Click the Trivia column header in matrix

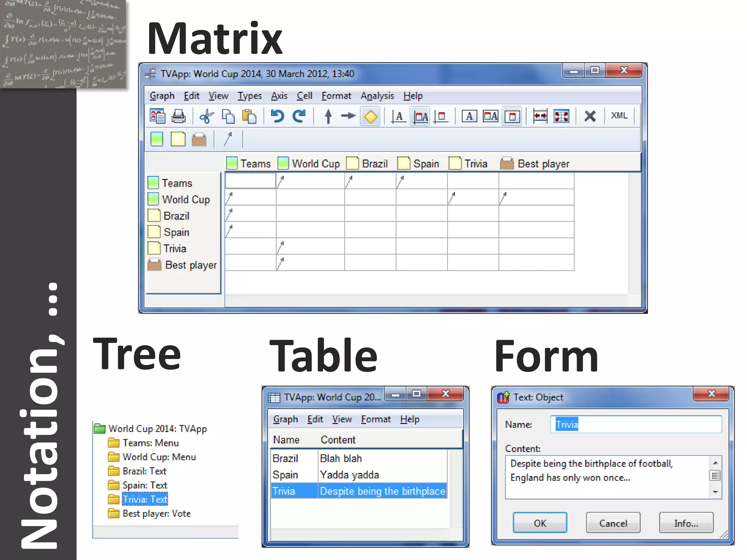coord(468,164)
